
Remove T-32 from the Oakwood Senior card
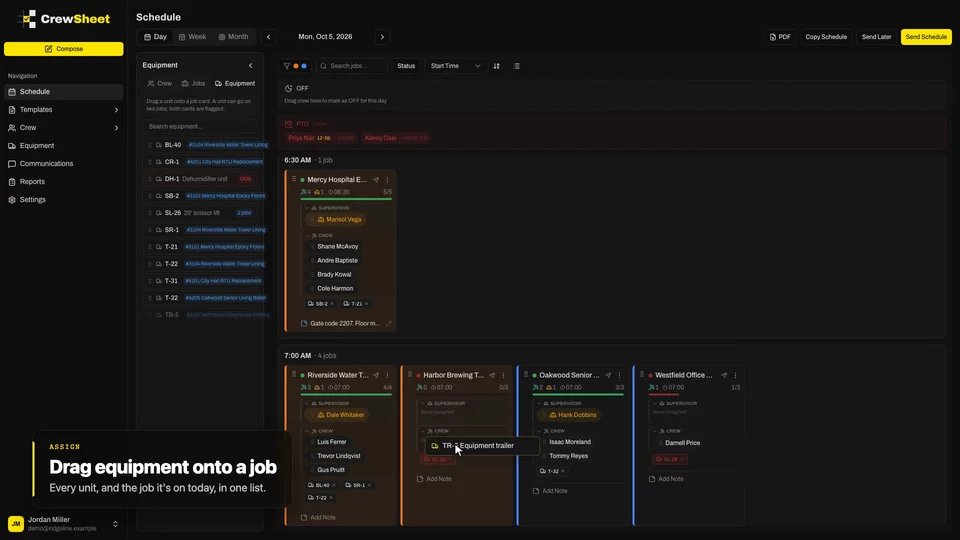click(563, 471)
